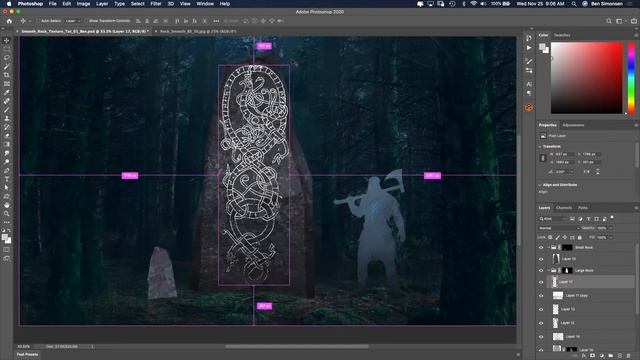Select the Hand tool
This screenshot has width=640, height=360.
pos(7,205)
